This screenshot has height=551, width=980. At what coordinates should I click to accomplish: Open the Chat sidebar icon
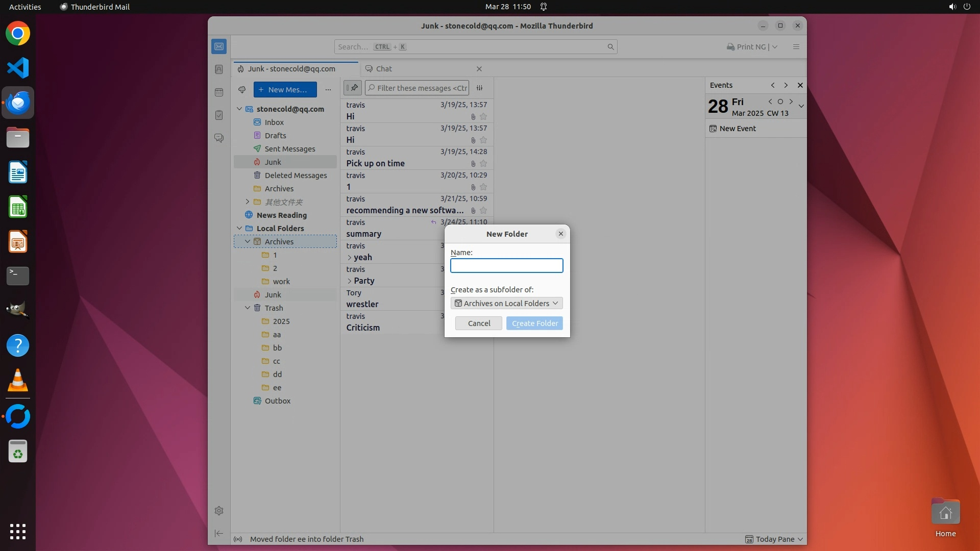pyautogui.click(x=219, y=138)
